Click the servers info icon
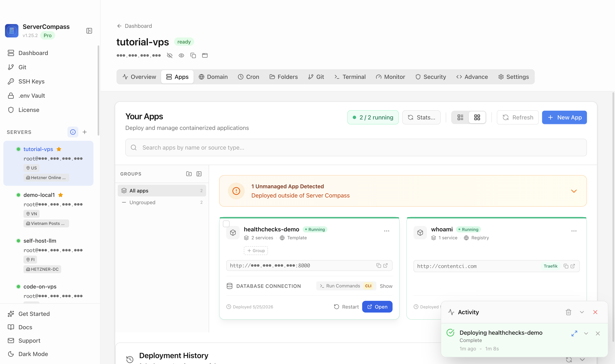 (x=73, y=132)
